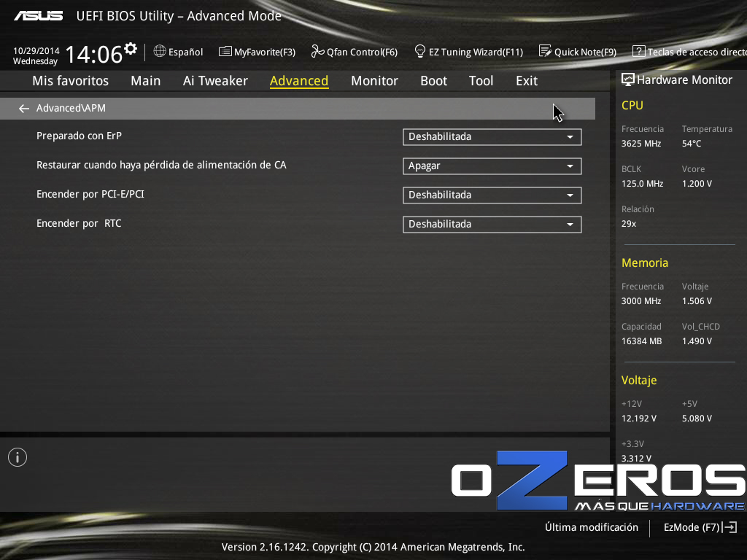Click the CPU section heading
Screen dimensions: 747x560
coord(632,105)
